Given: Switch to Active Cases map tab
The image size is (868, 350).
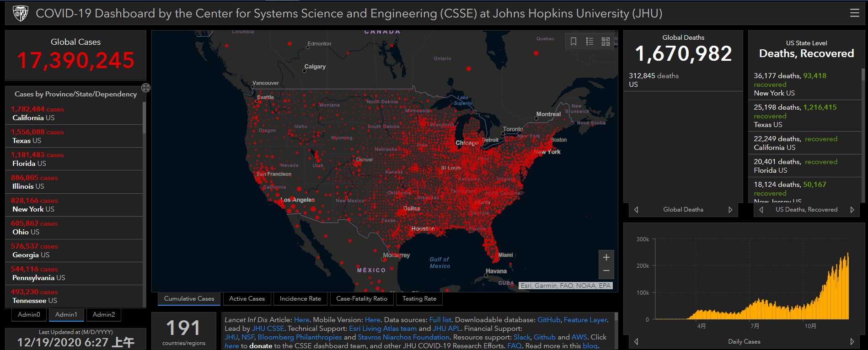Looking at the screenshot, I should (247, 299).
